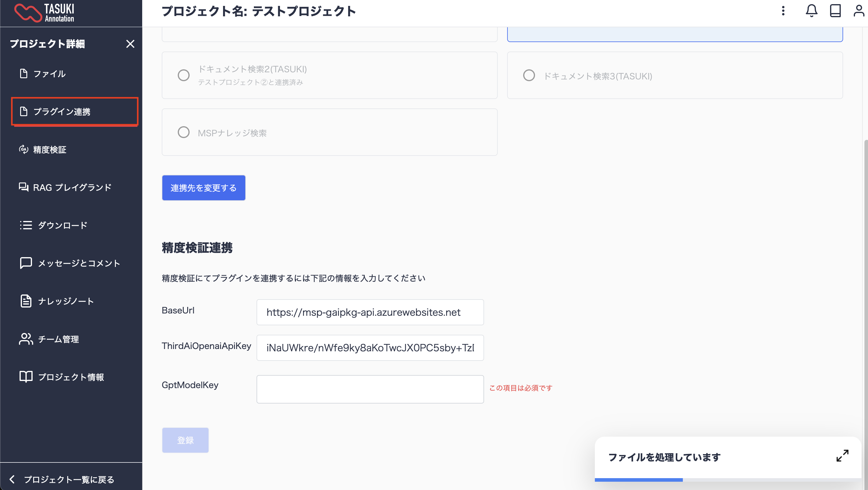The image size is (868, 490).
Task: Open チーム管理 team icon item
Action: [26, 339]
